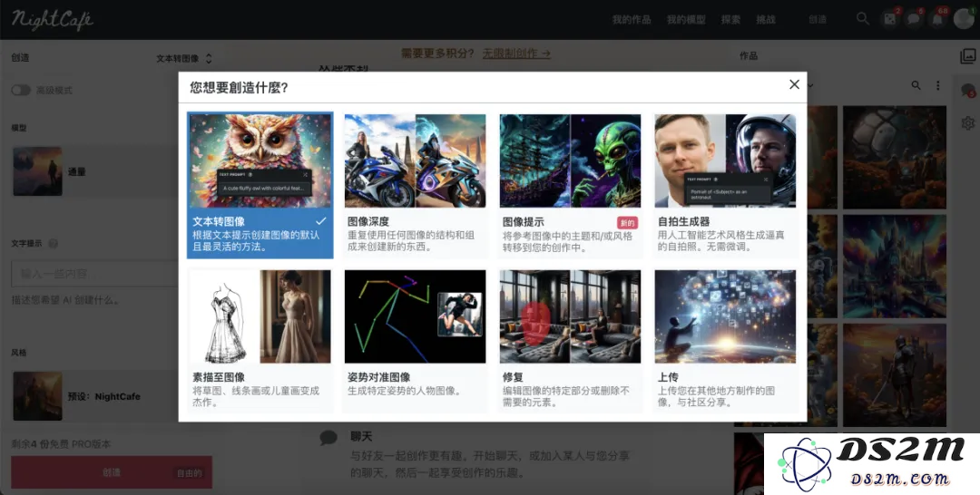Toggle the 高级模式 switch
The width and height of the screenshot is (980, 495).
[21, 91]
